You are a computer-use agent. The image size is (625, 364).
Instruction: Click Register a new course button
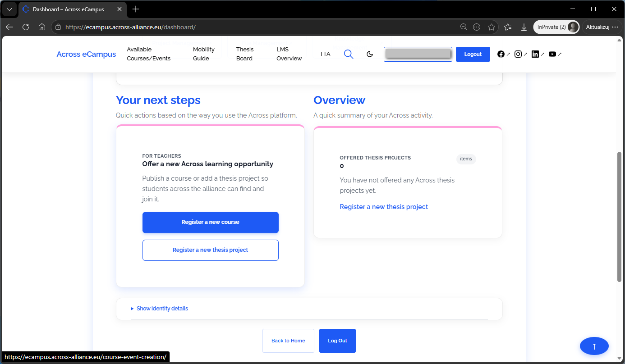211,223
